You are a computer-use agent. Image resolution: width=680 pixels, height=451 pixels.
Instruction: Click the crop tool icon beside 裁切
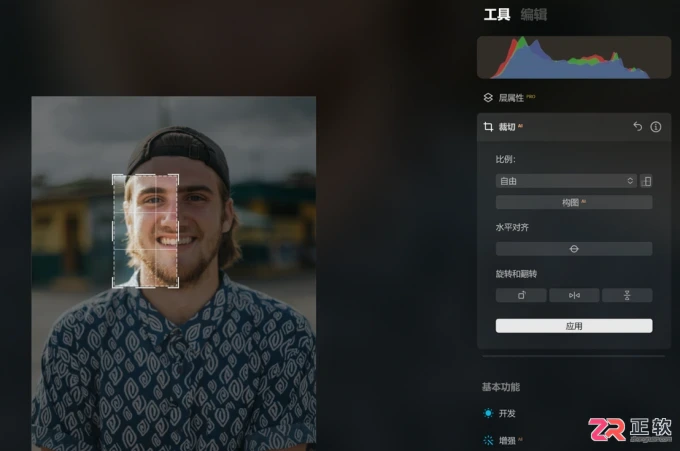point(488,127)
